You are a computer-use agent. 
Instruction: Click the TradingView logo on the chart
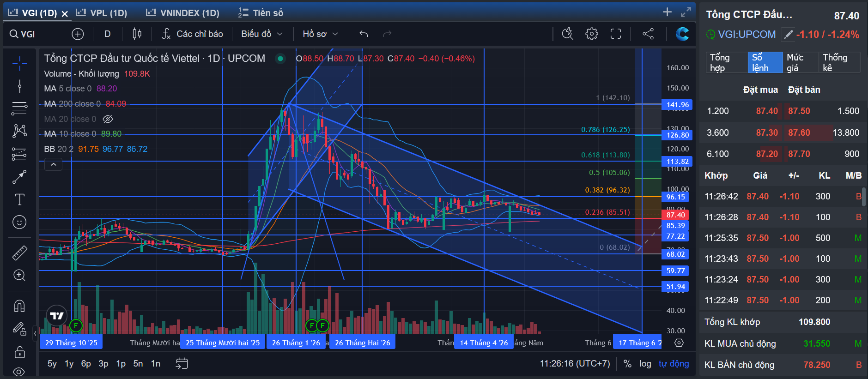click(x=57, y=316)
